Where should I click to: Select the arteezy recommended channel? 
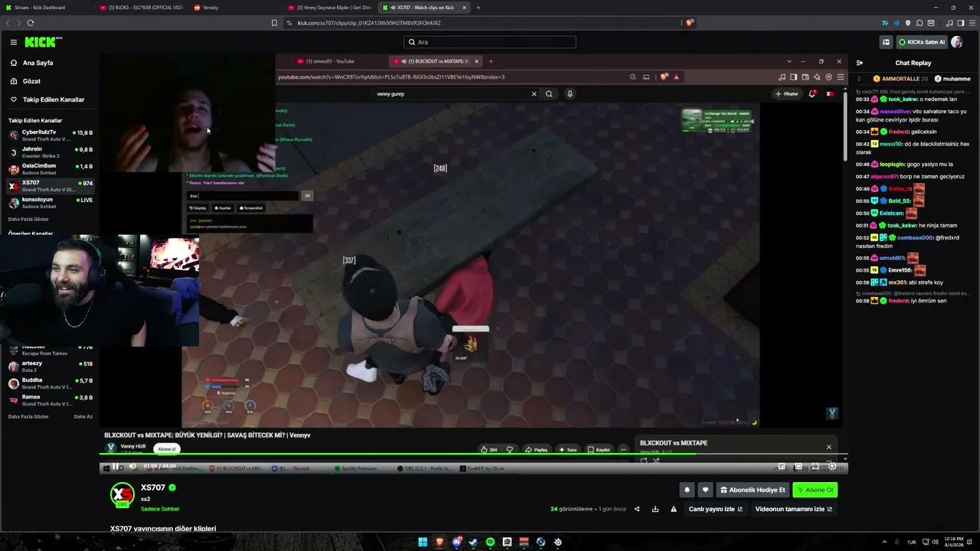50,367
